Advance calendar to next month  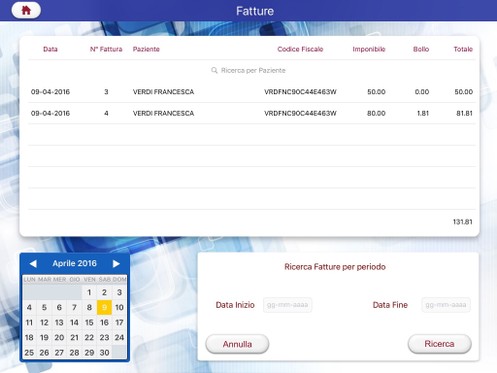coord(116,264)
